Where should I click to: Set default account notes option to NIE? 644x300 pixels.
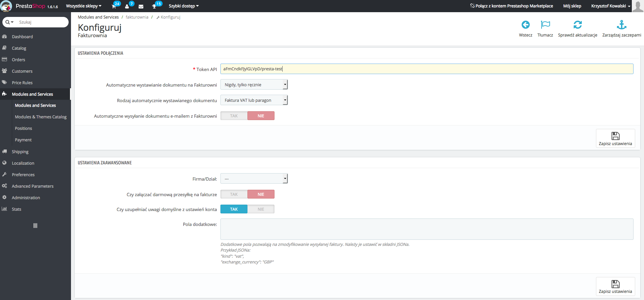point(261,209)
